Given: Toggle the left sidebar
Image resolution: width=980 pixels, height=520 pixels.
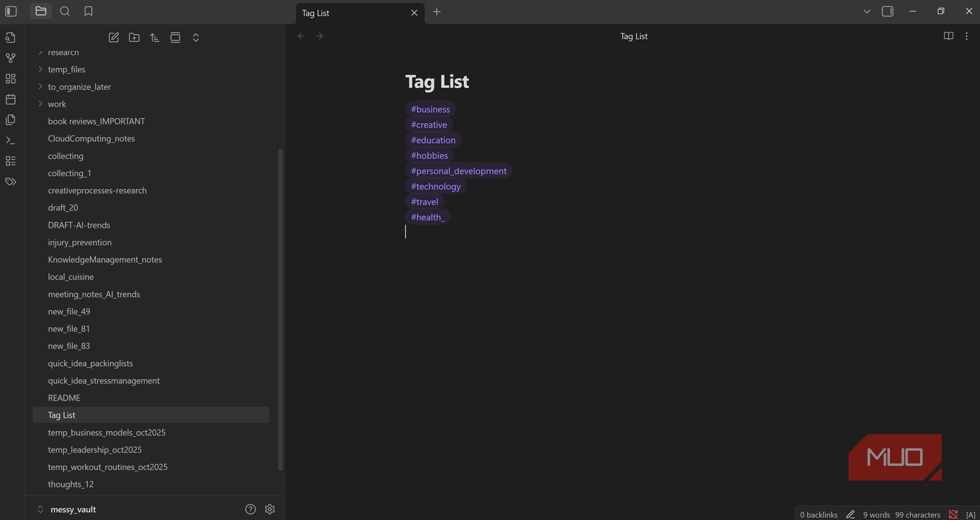Looking at the screenshot, I should tap(11, 11).
